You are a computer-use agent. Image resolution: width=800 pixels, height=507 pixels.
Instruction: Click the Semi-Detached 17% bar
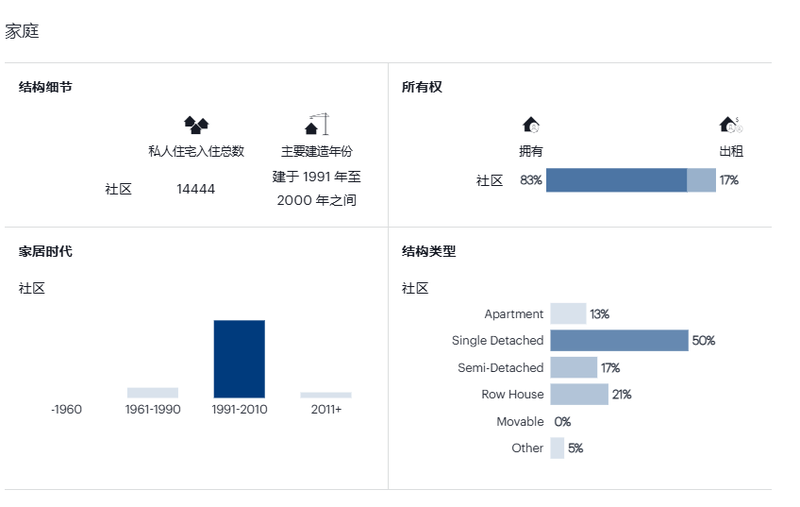point(573,367)
